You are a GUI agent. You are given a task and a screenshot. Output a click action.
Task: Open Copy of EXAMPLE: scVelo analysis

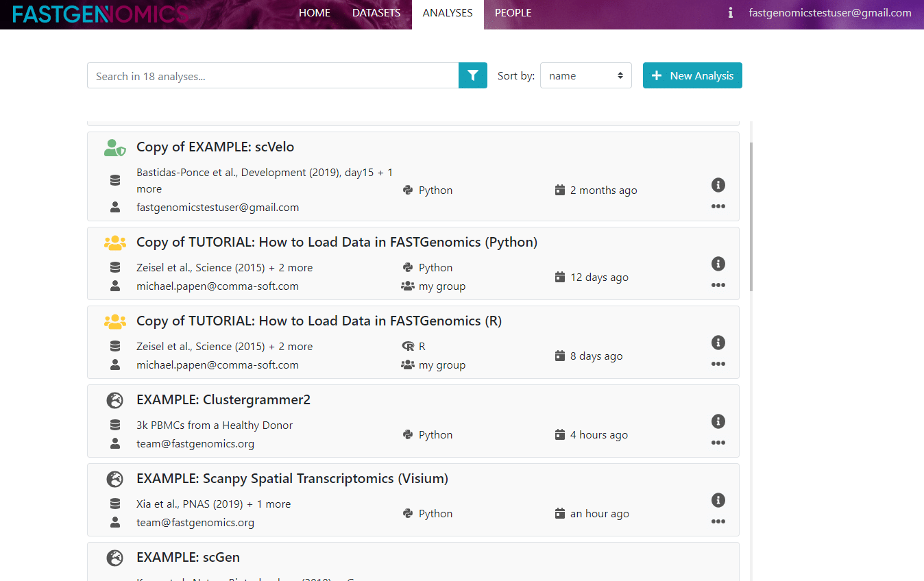(x=215, y=147)
